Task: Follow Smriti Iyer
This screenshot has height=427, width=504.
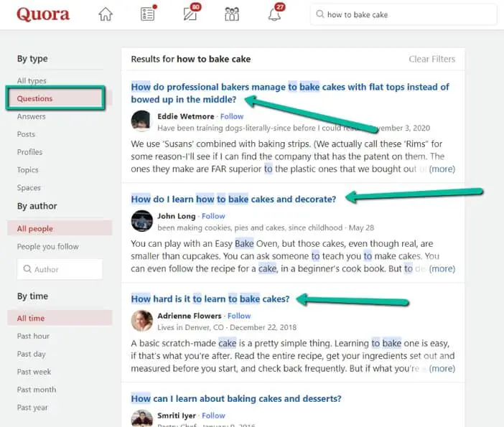Action: [x=213, y=416]
